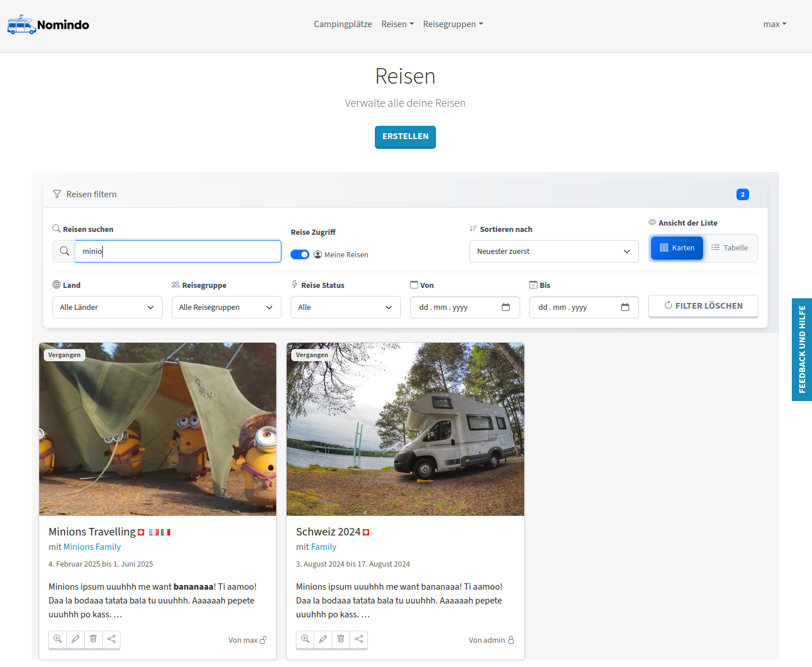Open the Family group link on Schweiz 2024
812x667 pixels.
click(324, 547)
